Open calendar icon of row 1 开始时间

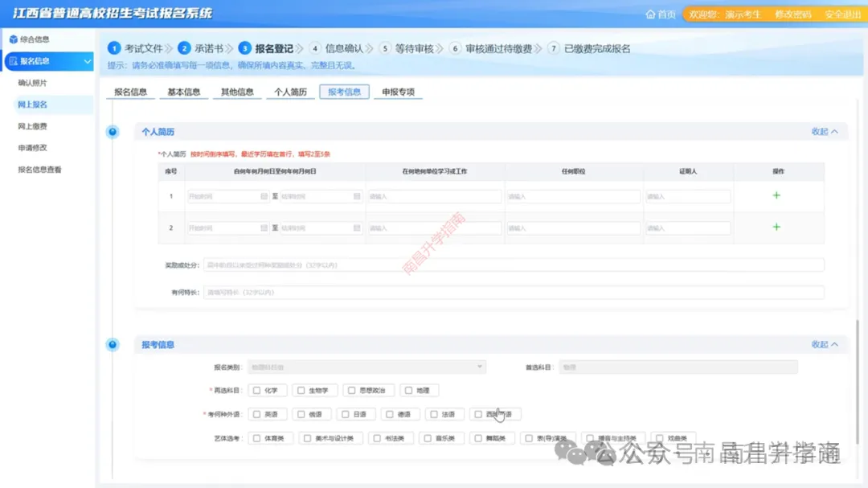(x=264, y=196)
